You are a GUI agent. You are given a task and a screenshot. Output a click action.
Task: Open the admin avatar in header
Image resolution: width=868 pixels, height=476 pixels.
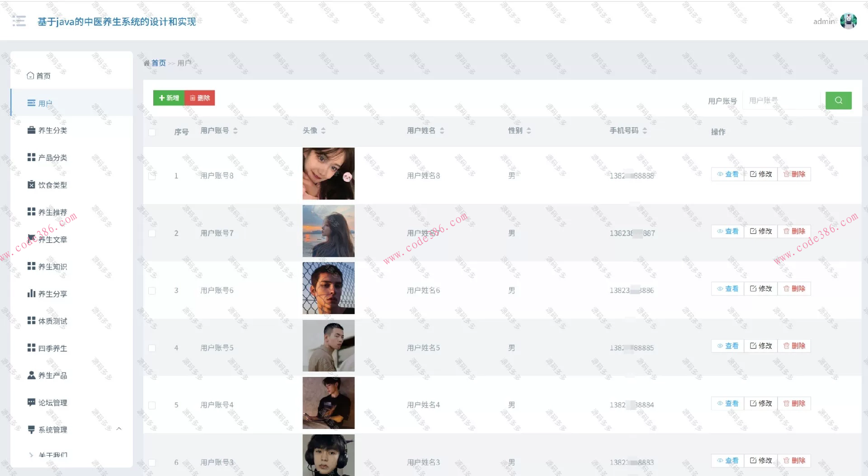point(848,21)
